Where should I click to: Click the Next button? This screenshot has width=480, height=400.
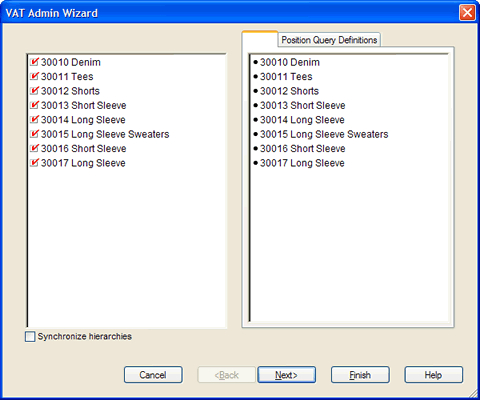tap(286, 375)
